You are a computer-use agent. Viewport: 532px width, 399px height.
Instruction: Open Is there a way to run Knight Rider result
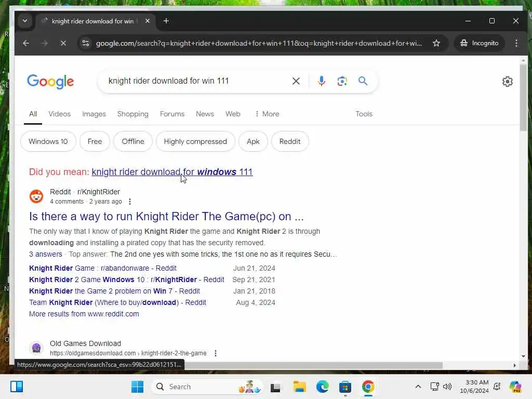click(x=166, y=217)
